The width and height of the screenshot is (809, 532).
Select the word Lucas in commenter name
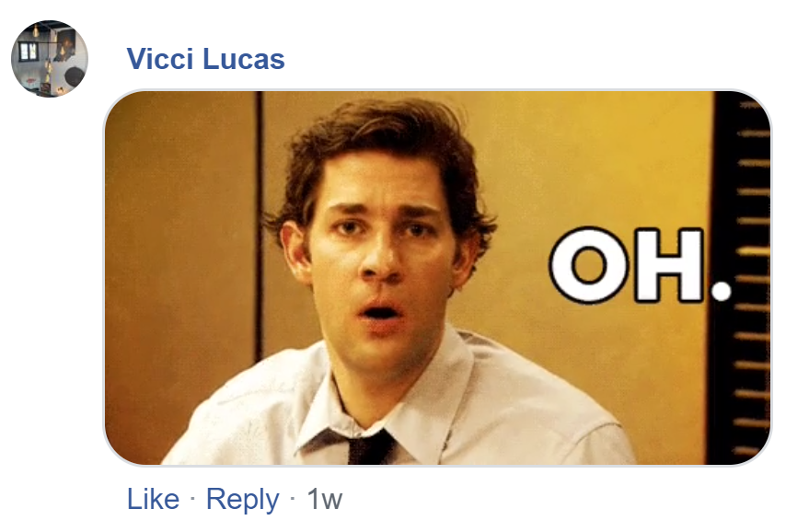pyautogui.click(x=244, y=59)
